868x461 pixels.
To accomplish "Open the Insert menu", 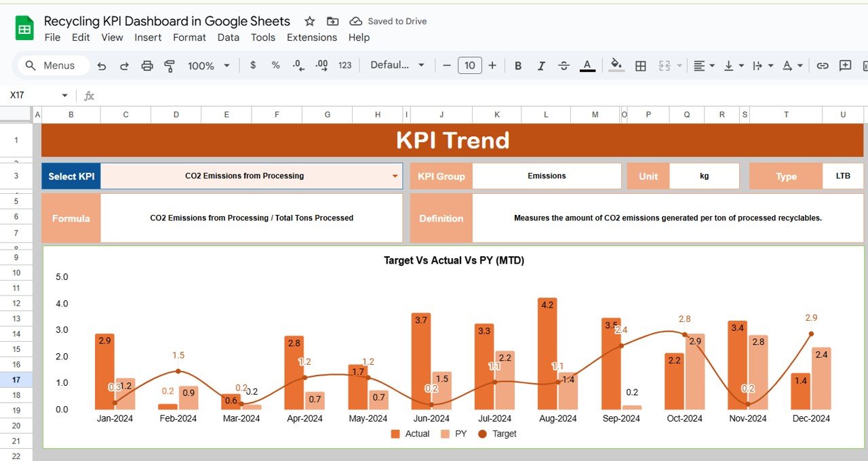I will (x=148, y=37).
